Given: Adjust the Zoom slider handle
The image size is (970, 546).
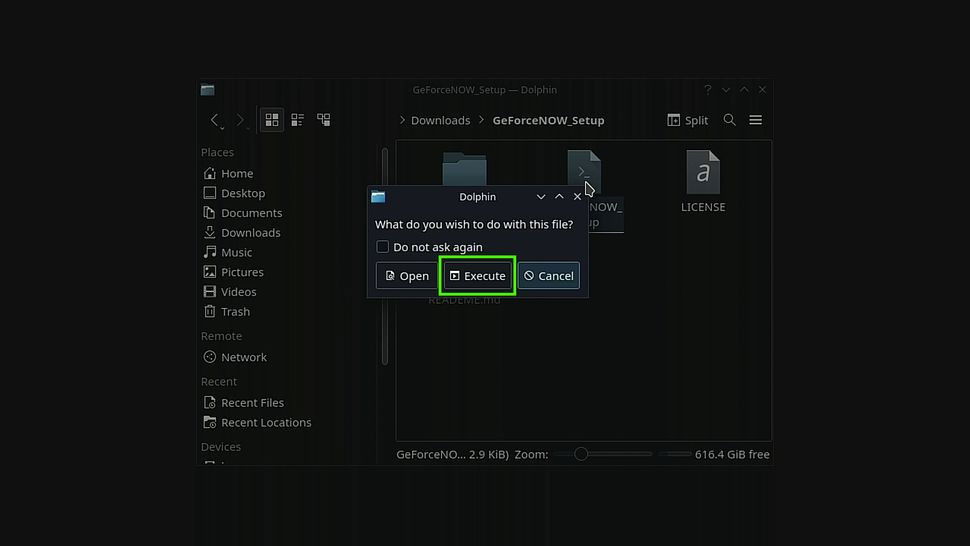Looking at the screenshot, I should coord(581,454).
